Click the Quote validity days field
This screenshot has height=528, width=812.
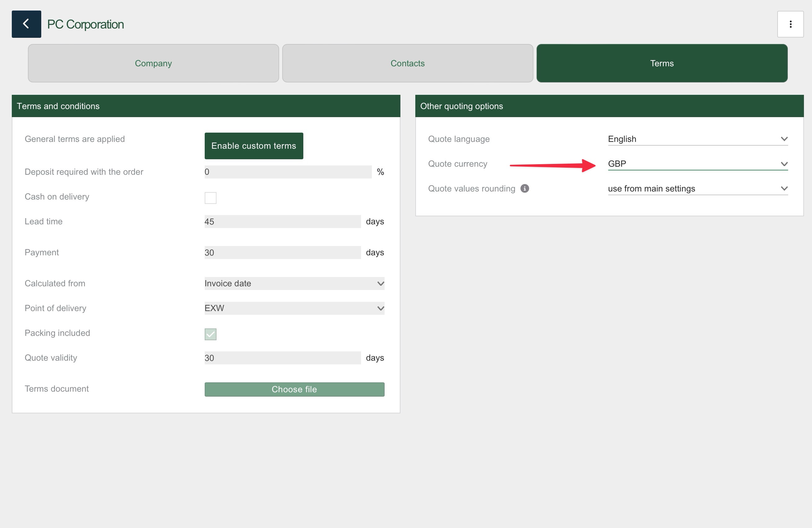[x=282, y=358]
